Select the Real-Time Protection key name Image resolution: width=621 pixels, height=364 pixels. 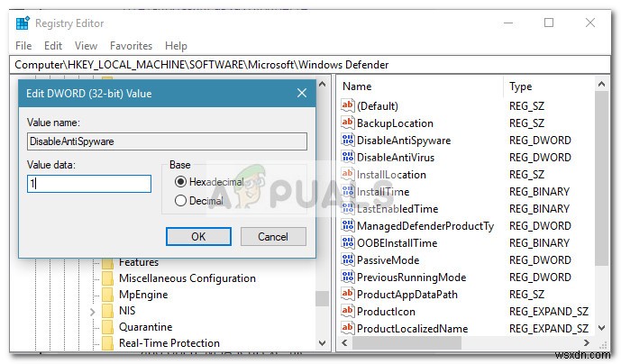coord(169,343)
